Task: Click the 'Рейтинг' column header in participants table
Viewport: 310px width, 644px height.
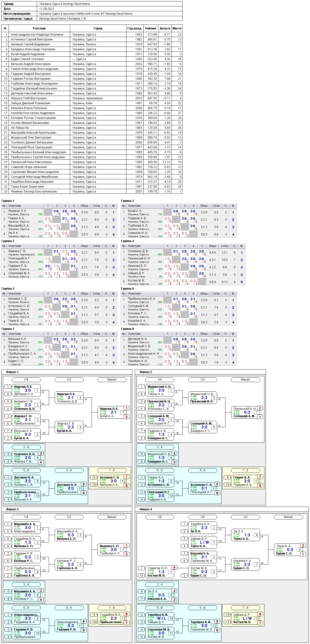Action: (x=151, y=28)
